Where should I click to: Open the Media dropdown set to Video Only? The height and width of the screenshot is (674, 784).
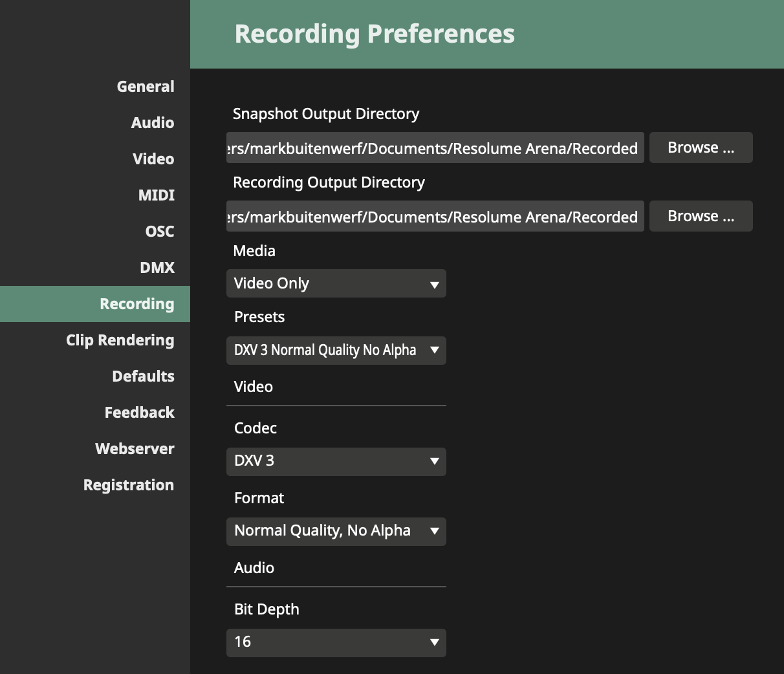click(336, 283)
